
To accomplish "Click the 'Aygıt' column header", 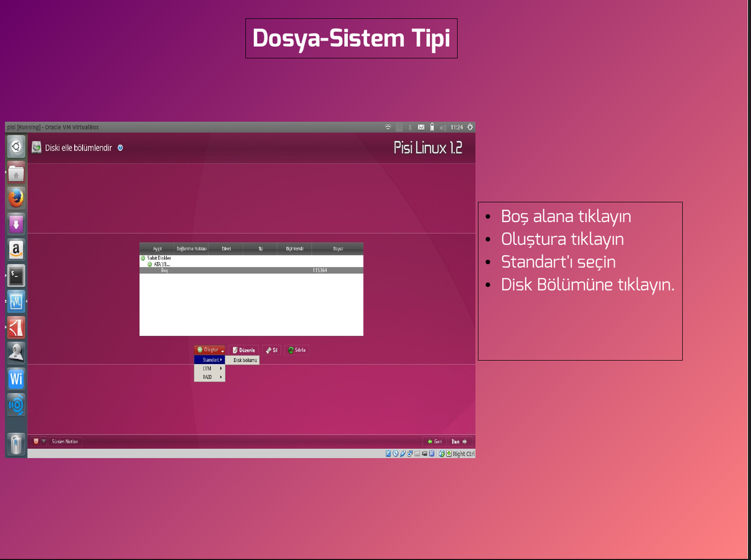I will (x=157, y=248).
